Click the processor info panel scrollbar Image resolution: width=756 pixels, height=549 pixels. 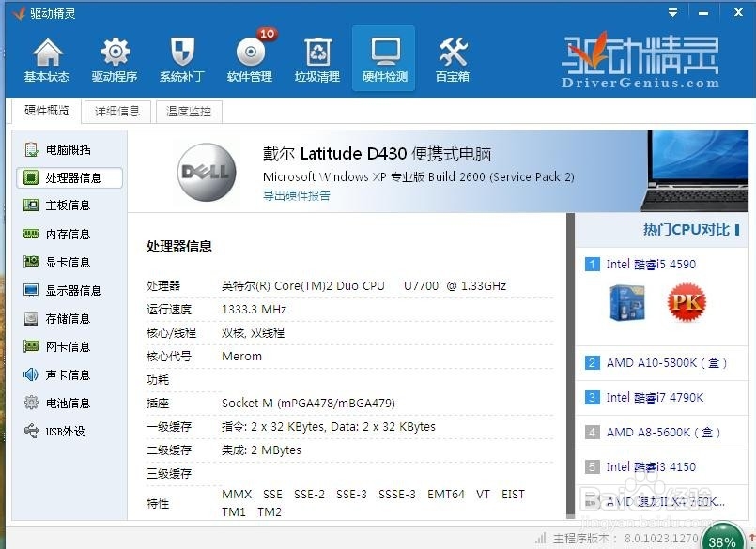[570, 365]
